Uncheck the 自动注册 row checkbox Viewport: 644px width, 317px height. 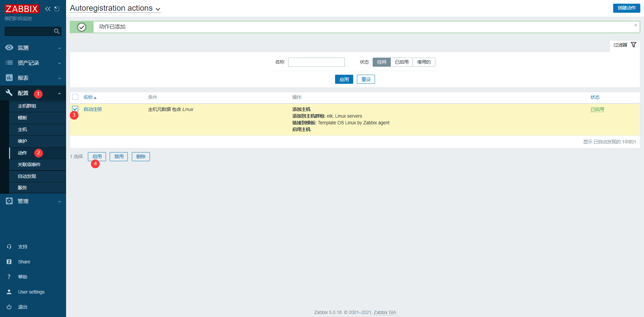click(75, 109)
